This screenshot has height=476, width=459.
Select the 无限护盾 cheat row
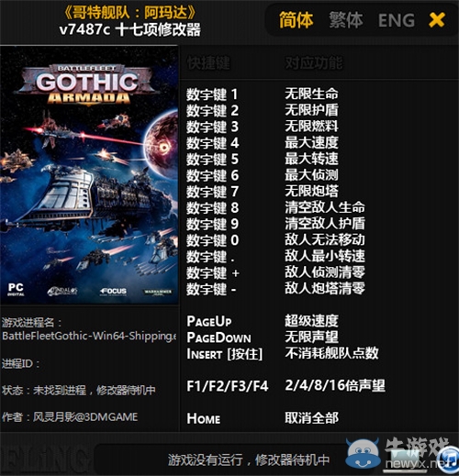tap(311, 110)
